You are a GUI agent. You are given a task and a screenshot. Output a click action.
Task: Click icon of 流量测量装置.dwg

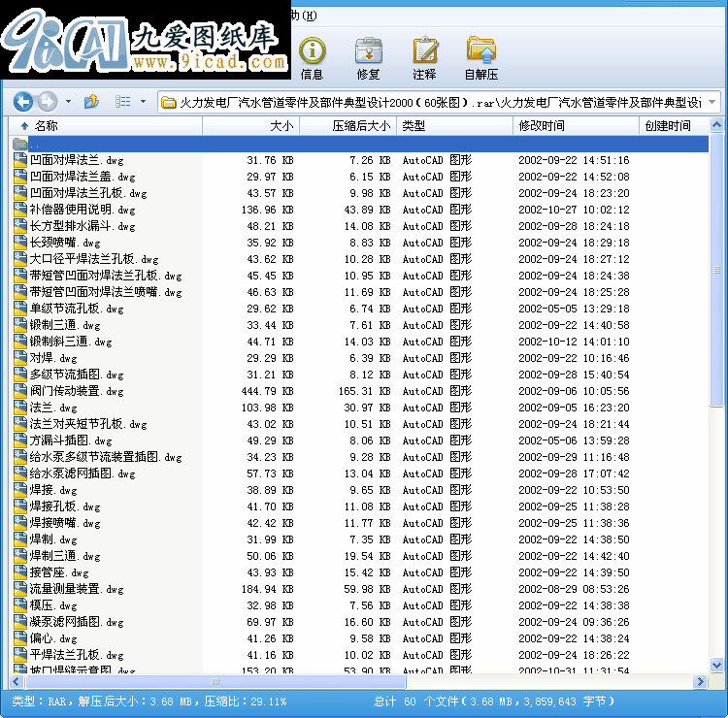[20, 589]
